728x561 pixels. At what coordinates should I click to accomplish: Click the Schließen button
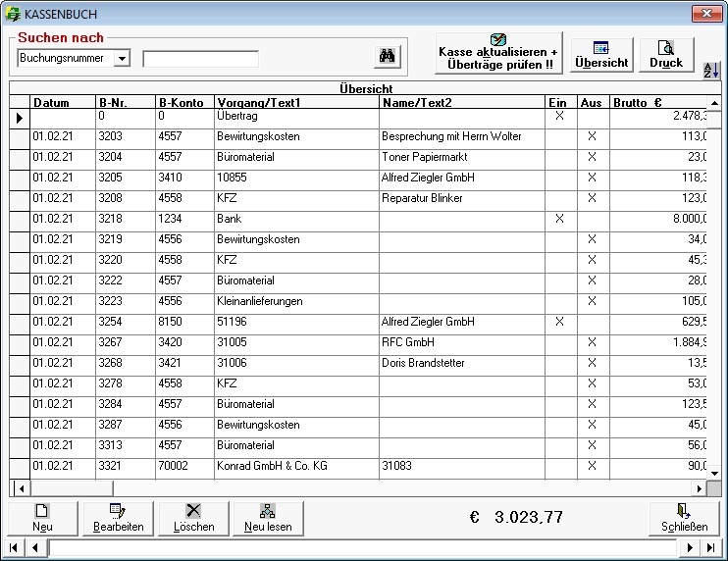[x=685, y=518]
